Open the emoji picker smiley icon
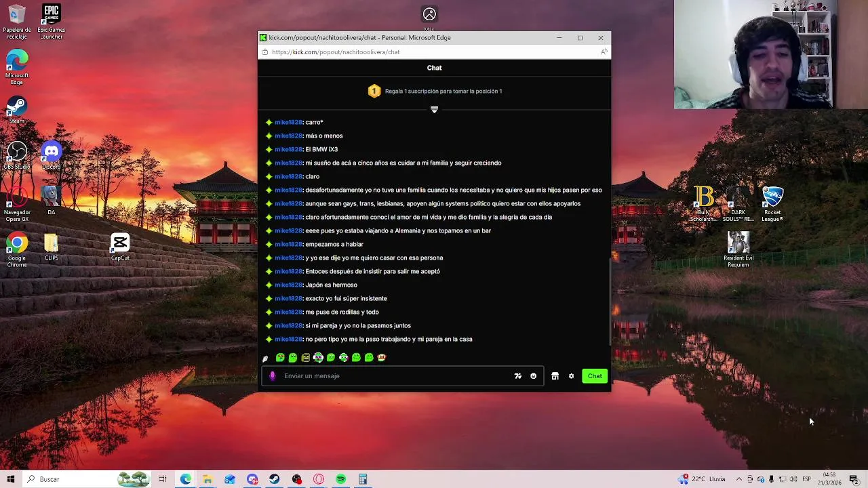 [x=533, y=376]
